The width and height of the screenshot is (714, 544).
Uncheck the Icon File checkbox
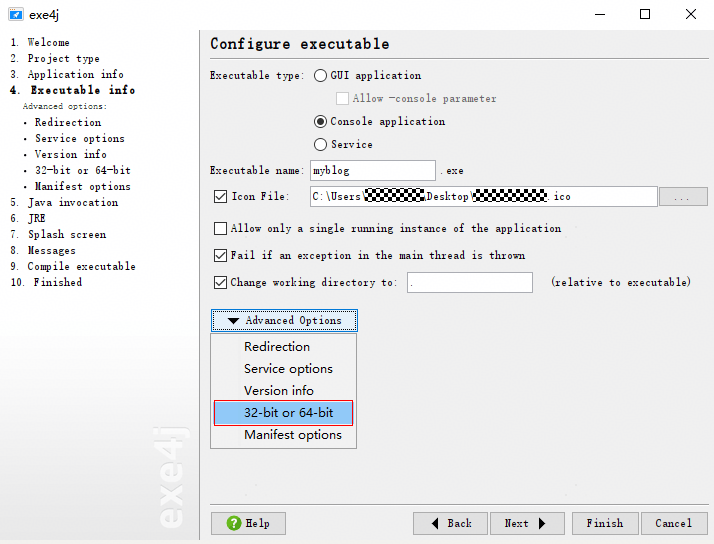(220, 197)
